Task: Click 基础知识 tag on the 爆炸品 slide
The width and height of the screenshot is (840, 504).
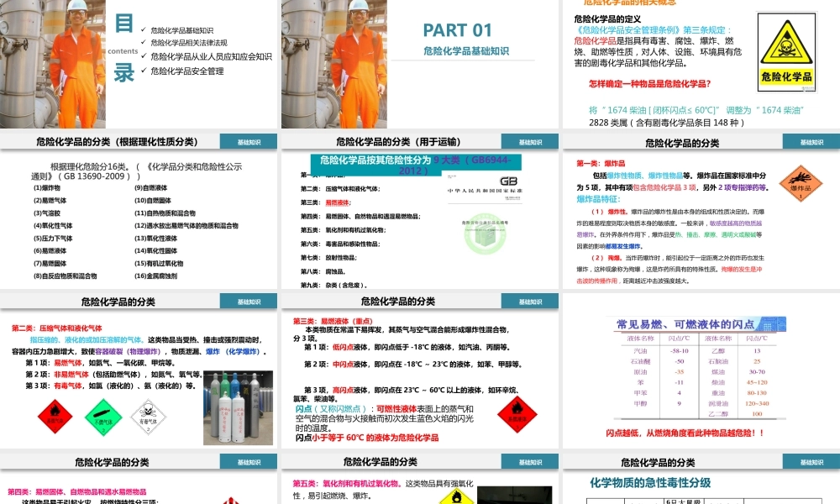Action: (811, 142)
